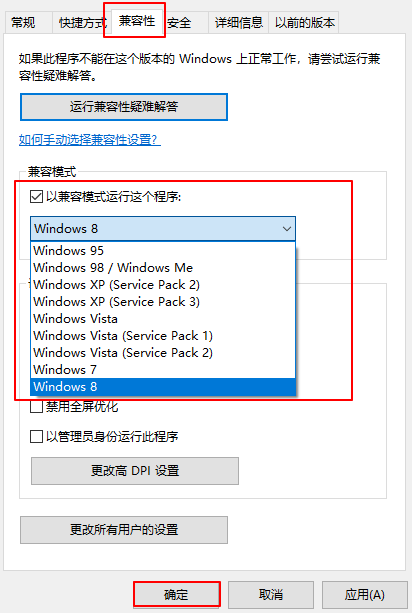This screenshot has width=412, height=613.
Task: Confirm with the 确定 button
Action: (x=177, y=595)
